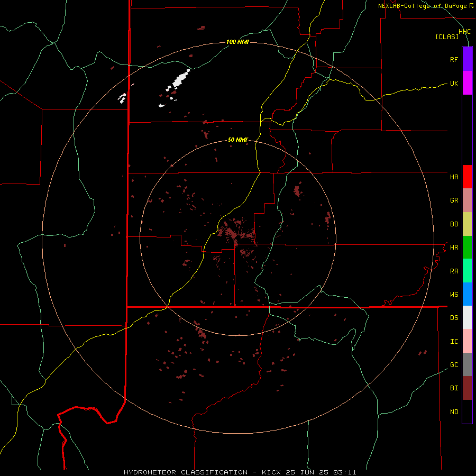Pick the RA light green legend swatch

tap(467, 271)
